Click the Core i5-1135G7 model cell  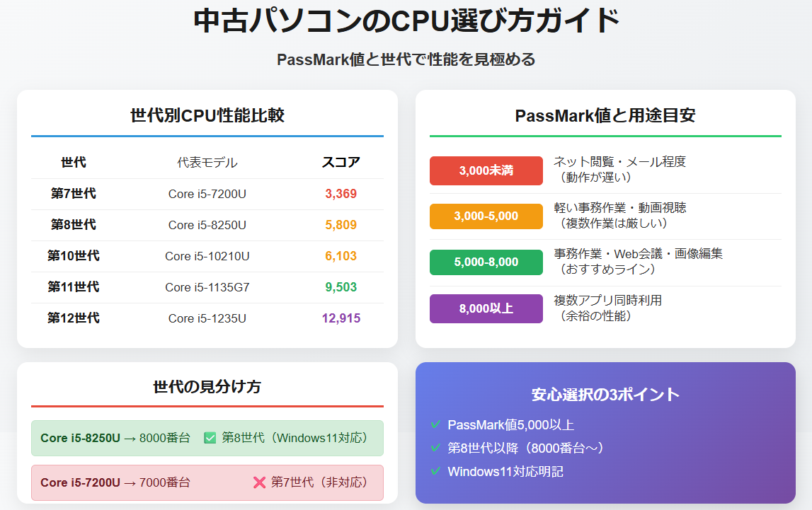pyautogui.click(x=207, y=287)
